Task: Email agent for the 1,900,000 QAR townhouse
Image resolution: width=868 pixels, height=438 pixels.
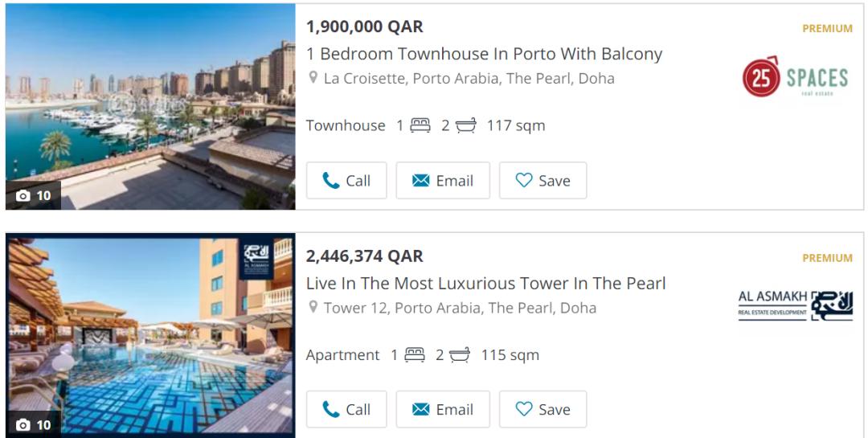Action: click(x=443, y=181)
